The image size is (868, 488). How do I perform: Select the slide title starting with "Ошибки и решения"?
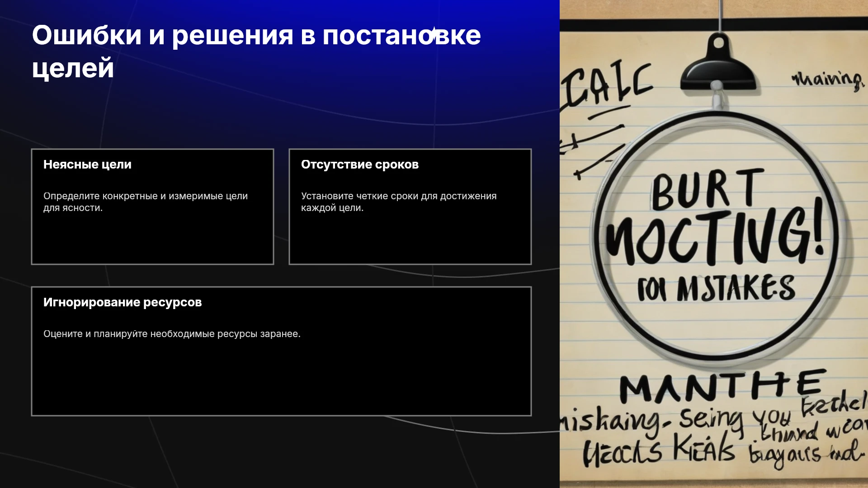(256, 52)
